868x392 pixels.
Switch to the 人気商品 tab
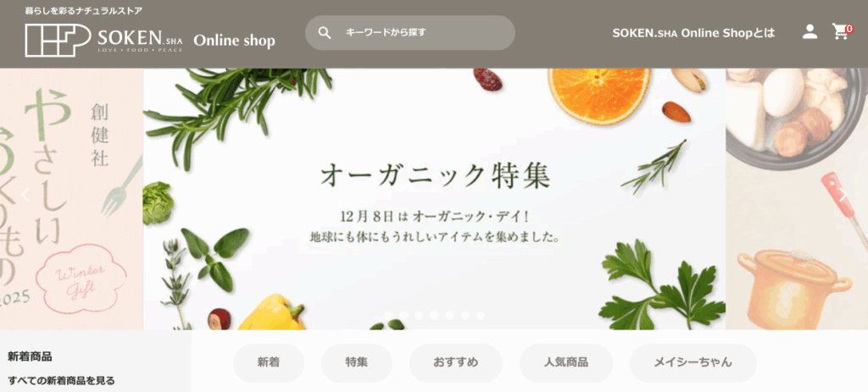(565, 362)
